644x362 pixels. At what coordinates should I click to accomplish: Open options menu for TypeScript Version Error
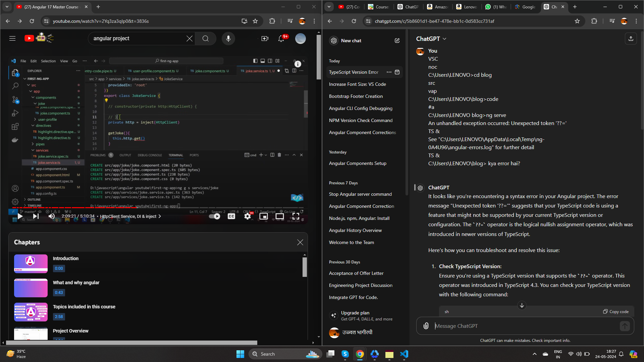[x=389, y=72]
